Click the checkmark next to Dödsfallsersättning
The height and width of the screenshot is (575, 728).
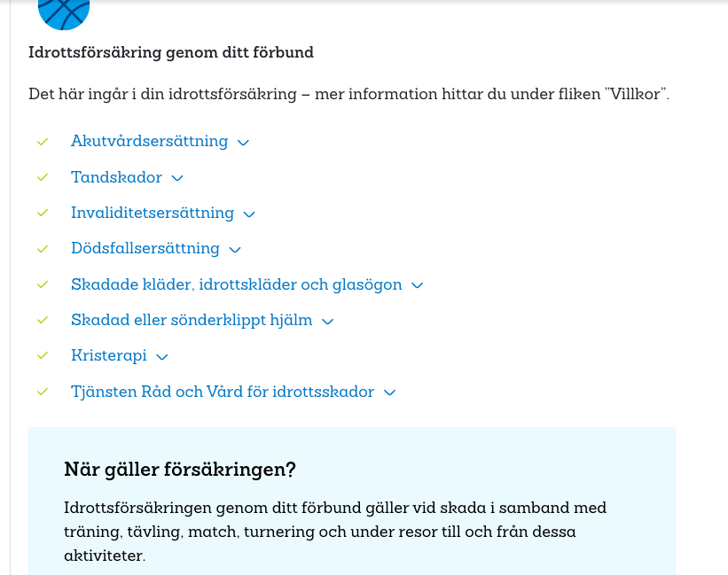(42, 249)
